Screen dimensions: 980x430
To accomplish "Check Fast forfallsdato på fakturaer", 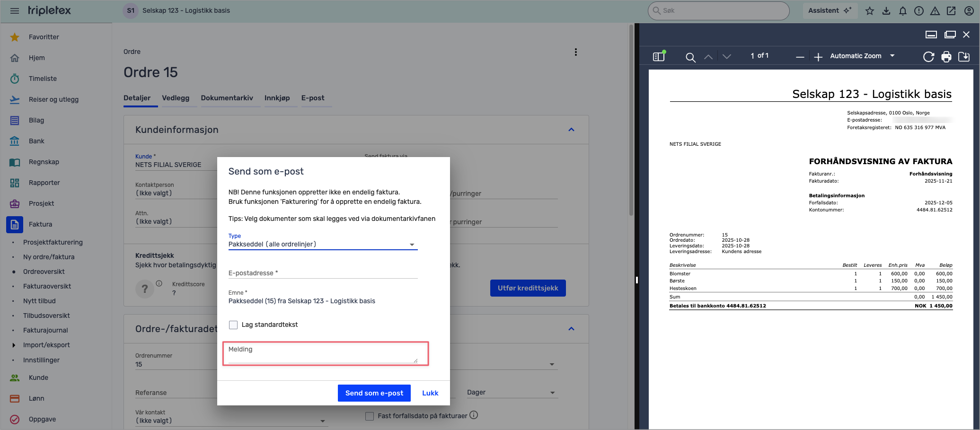I will (x=370, y=416).
